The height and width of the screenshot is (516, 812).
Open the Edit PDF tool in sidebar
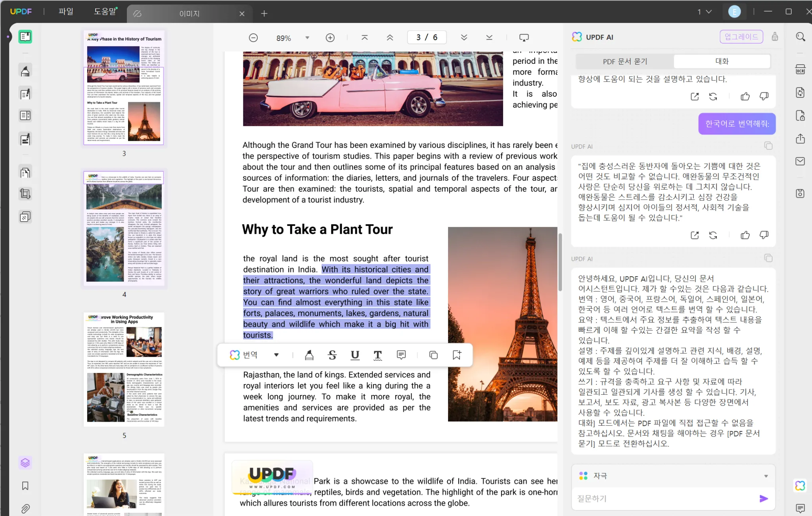tap(25, 94)
